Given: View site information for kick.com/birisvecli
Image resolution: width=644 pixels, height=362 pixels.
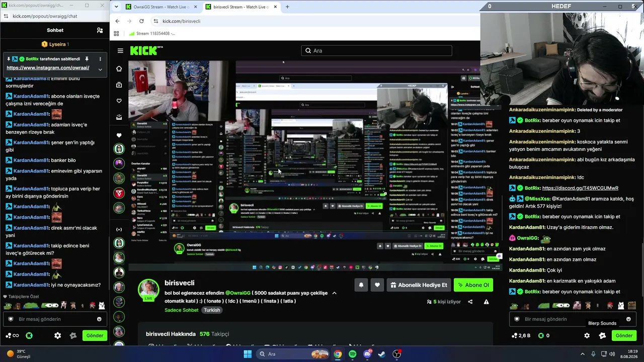Looking at the screenshot, I should coord(156,21).
